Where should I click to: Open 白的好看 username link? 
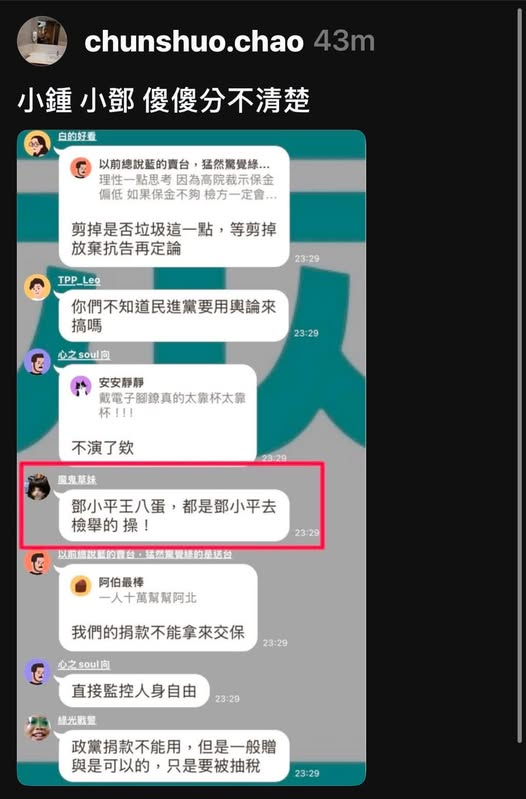tap(77, 137)
